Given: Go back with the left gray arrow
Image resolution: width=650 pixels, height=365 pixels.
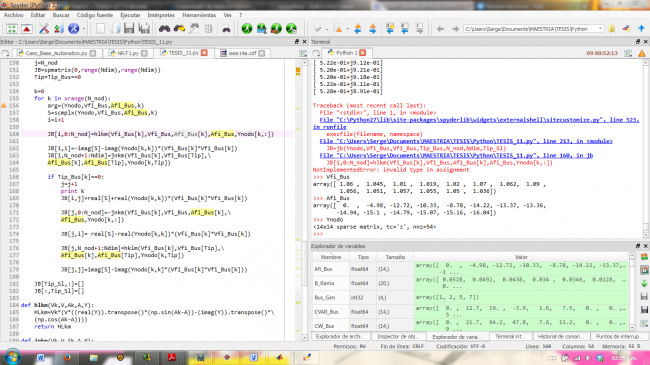Looking at the screenshot, I should (440, 29).
